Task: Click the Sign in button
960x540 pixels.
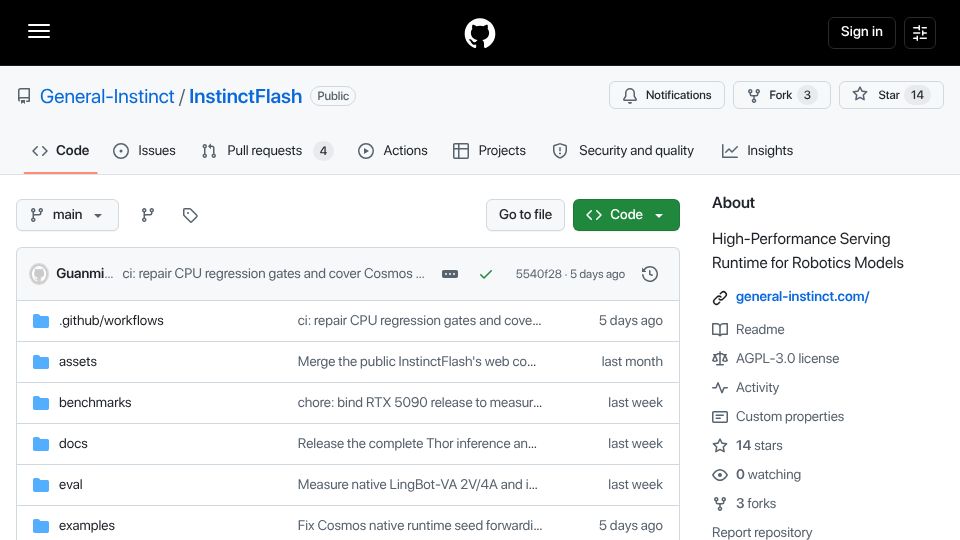Action: [861, 32]
